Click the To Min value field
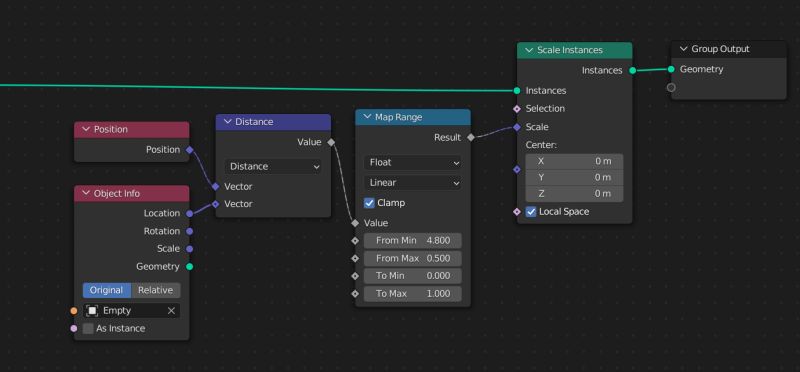800x372 pixels. (x=413, y=276)
